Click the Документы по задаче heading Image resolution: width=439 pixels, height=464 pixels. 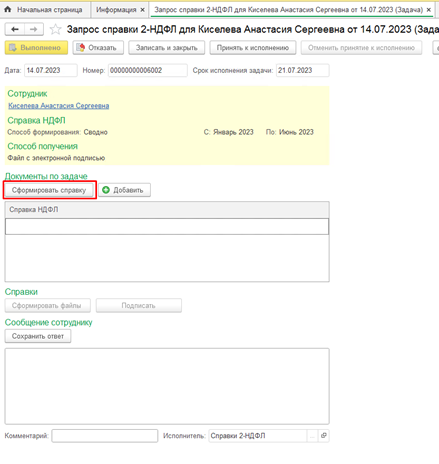(x=46, y=176)
